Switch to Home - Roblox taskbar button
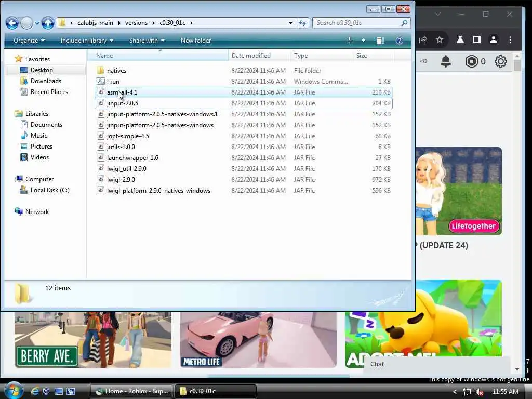532x399 pixels. click(131, 391)
